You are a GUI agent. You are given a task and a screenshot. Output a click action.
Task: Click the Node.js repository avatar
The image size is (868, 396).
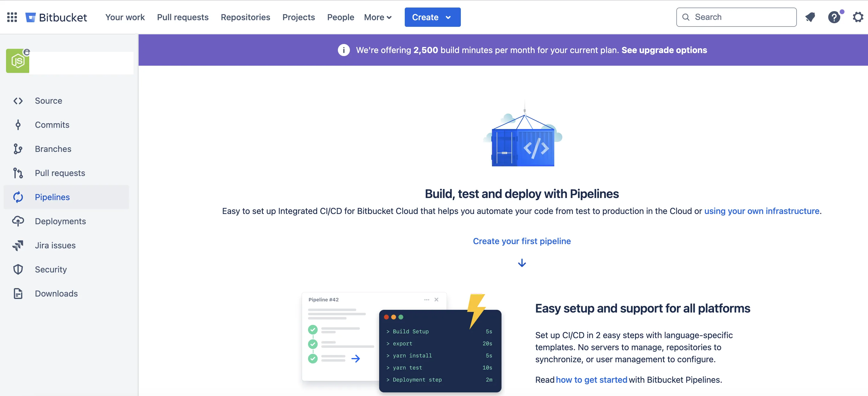17,61
